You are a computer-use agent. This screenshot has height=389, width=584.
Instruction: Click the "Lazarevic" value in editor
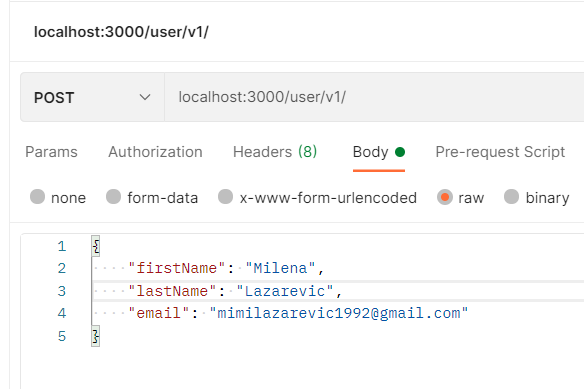pyautogui.click(x=285, y=291)
